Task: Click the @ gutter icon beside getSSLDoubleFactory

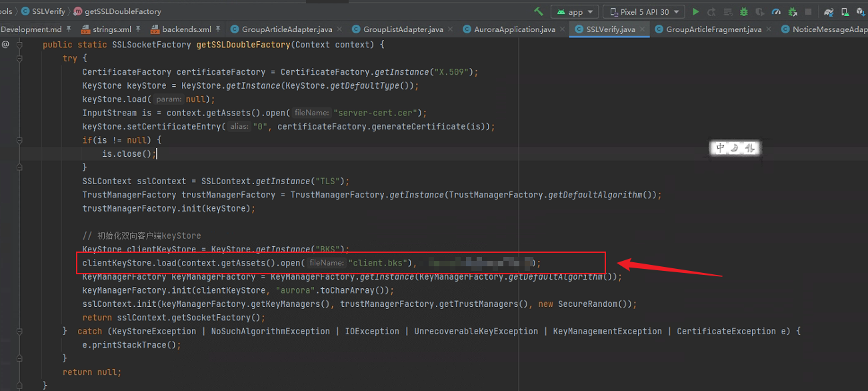Action: 5,44
